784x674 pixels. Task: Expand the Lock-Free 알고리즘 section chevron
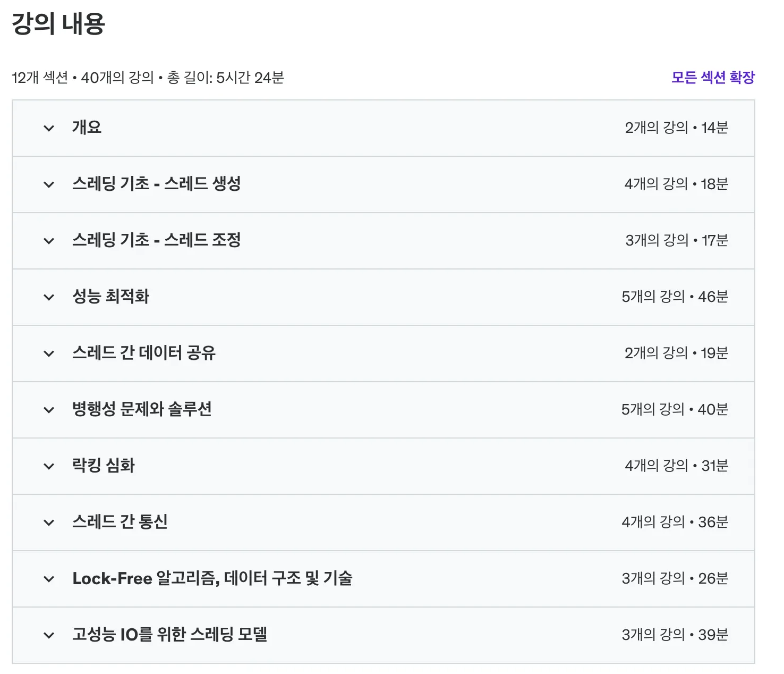pos(49,579)
